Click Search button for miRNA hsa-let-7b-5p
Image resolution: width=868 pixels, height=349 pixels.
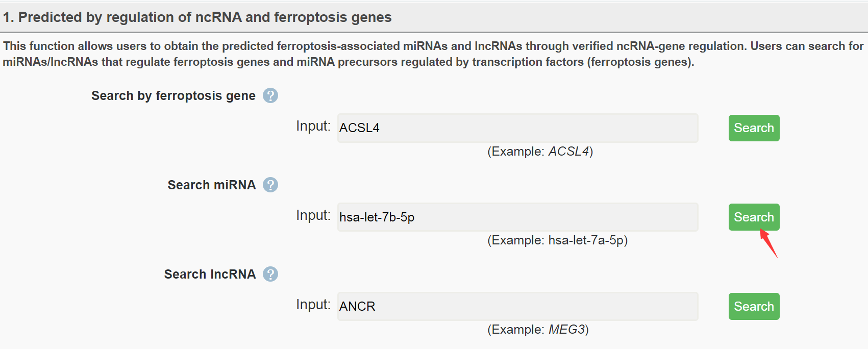click(754, 217)
